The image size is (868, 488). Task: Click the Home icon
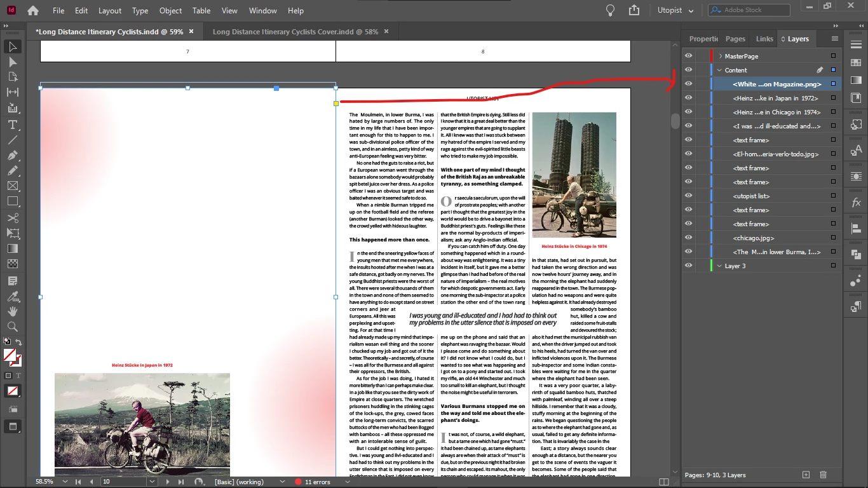tap(33, 10)
